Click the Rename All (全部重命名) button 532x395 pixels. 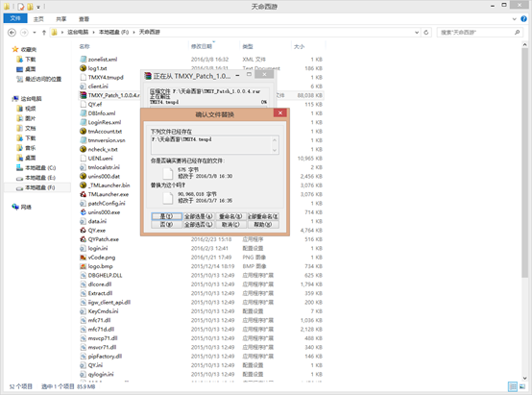(263, 216)
